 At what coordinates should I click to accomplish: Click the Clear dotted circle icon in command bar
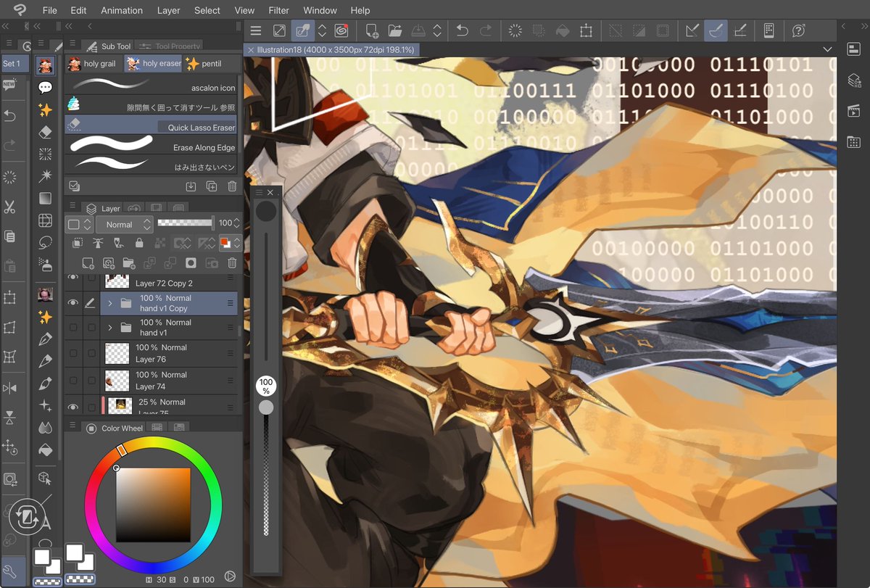coord(515,30)
